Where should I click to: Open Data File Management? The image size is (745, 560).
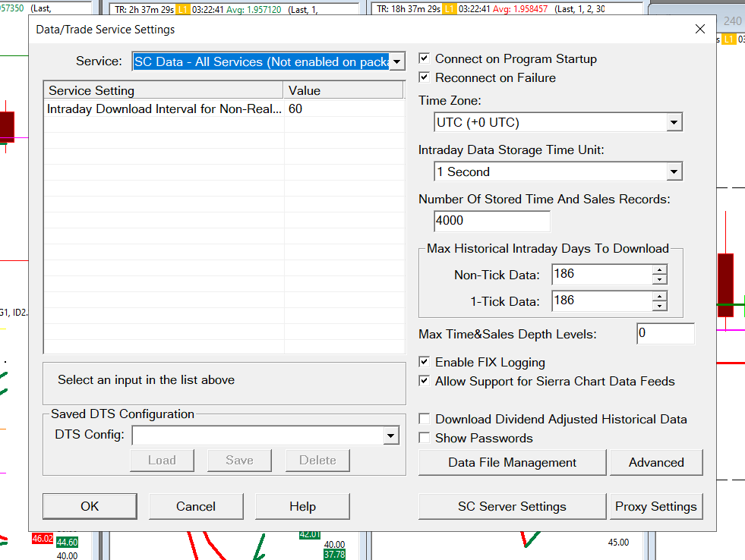tap(512, 462)
